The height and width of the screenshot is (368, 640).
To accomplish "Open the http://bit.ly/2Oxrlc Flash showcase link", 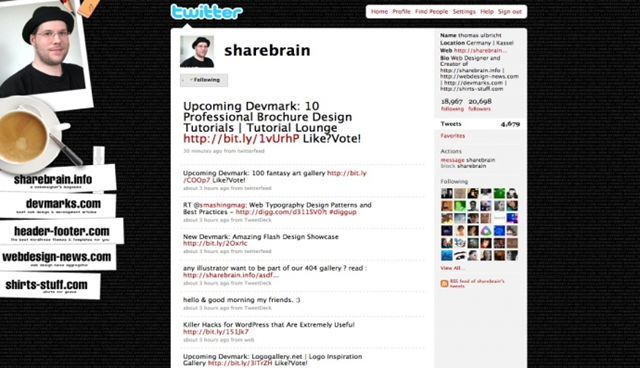I will (x=215, y=244).
